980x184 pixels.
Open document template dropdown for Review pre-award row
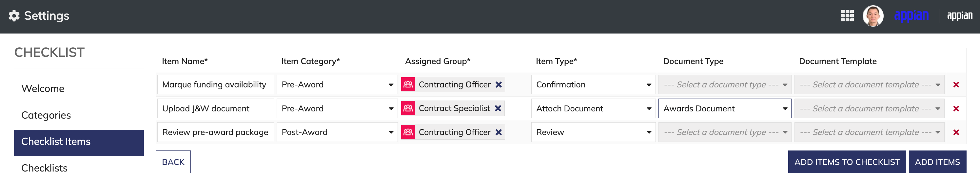869,132
